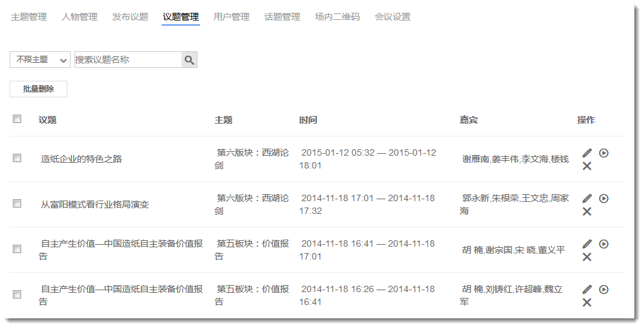Image resolution: width=644 pixels, height=328 pixels.
Task: Go to the 会议设置 tab
Action: [393, 17]
